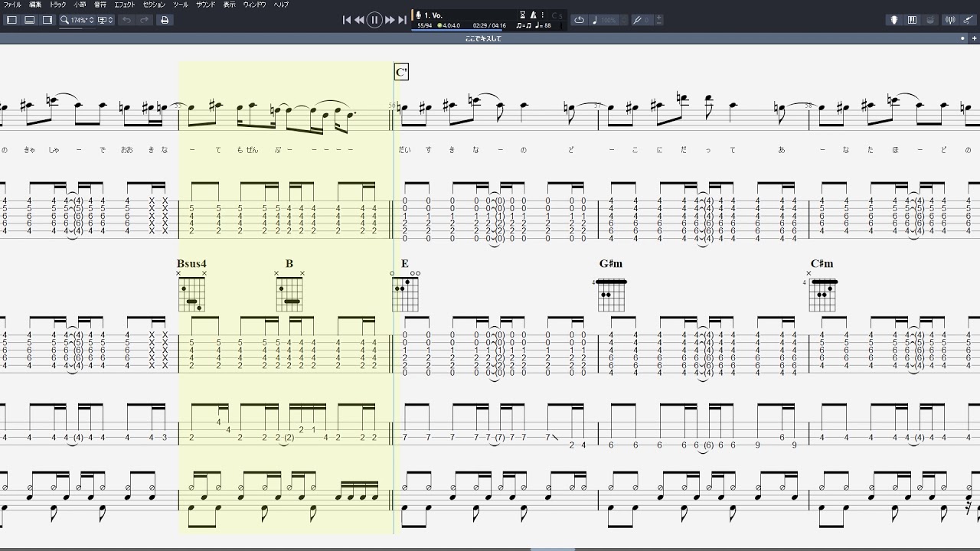980x551 pixels.
Task: Skip to the last bar
Action: point(403,20)
